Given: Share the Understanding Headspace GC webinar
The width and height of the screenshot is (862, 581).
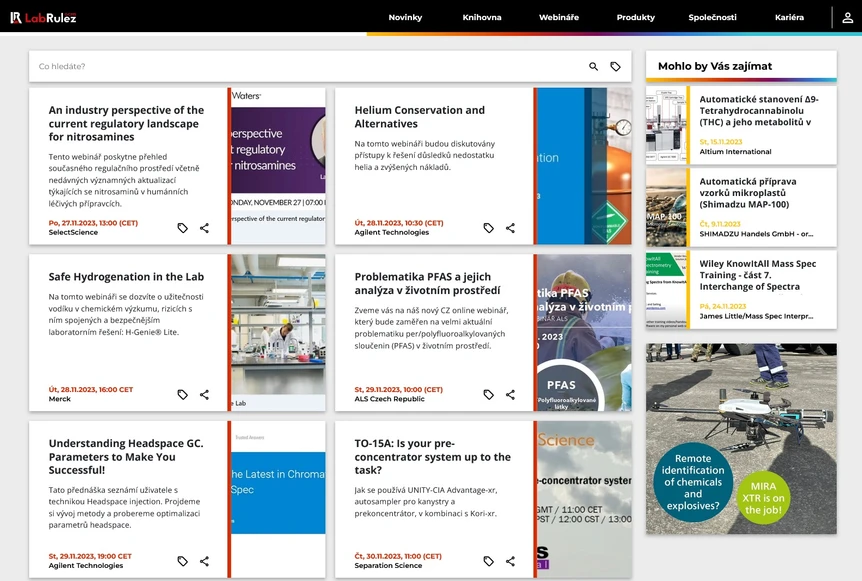Looking at the screenshot, I should 204,562.
